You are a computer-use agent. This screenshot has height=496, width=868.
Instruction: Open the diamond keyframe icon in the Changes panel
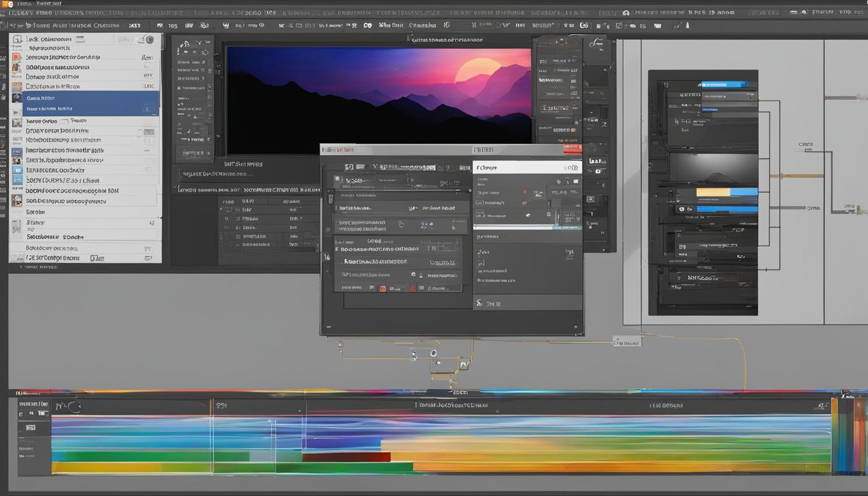click(557, 181)
